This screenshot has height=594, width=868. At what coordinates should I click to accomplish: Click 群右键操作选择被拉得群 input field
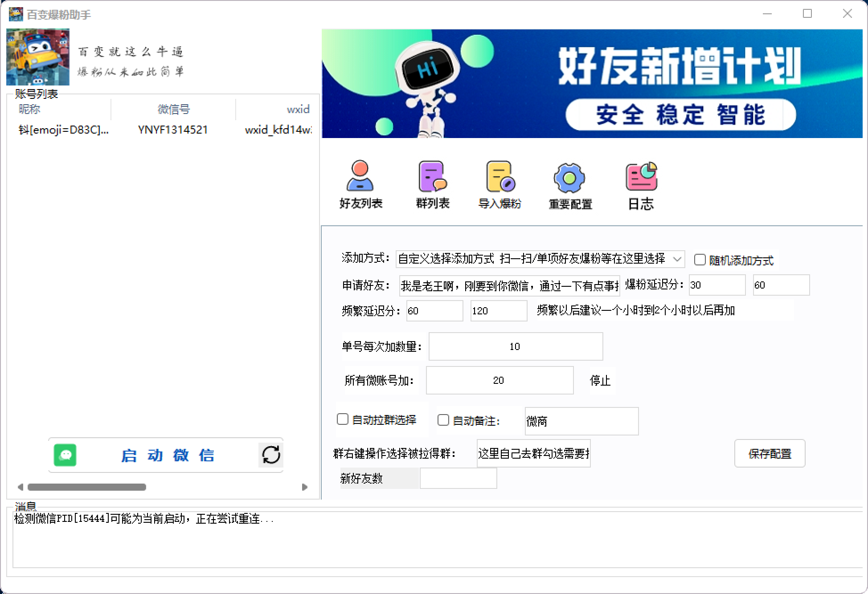[x=533, y=453]
